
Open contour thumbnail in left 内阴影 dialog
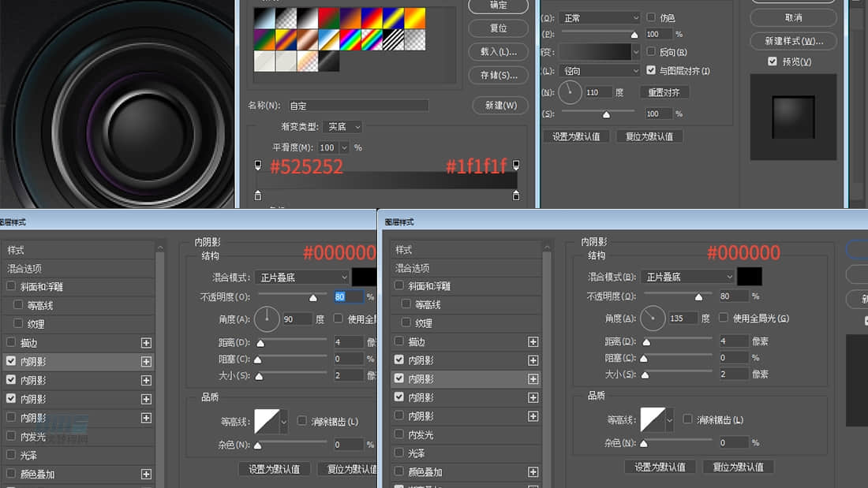[x=267, y=422]
